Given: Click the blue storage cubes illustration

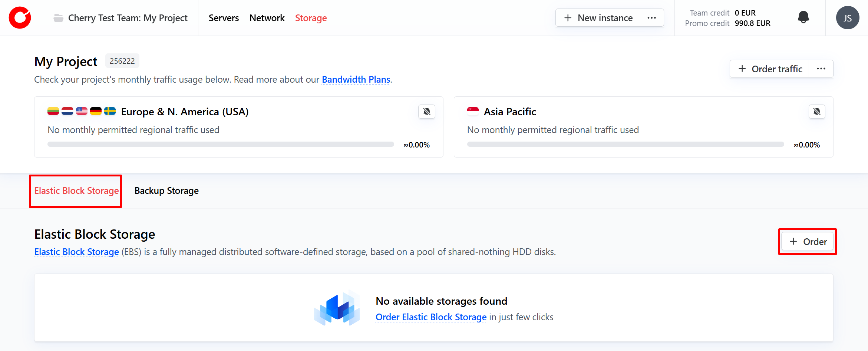Looking at the screenshot, I should pyautogui.click(x=337, y=308).
